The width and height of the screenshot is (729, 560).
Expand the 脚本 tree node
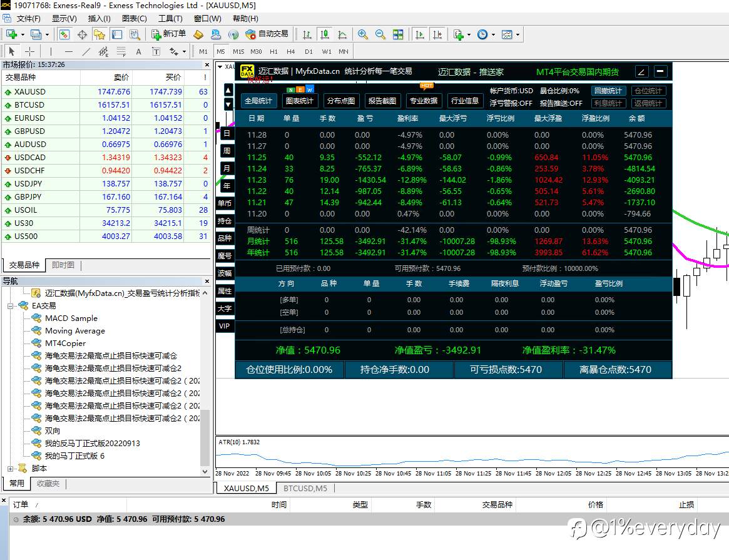(x=10, y=469)
